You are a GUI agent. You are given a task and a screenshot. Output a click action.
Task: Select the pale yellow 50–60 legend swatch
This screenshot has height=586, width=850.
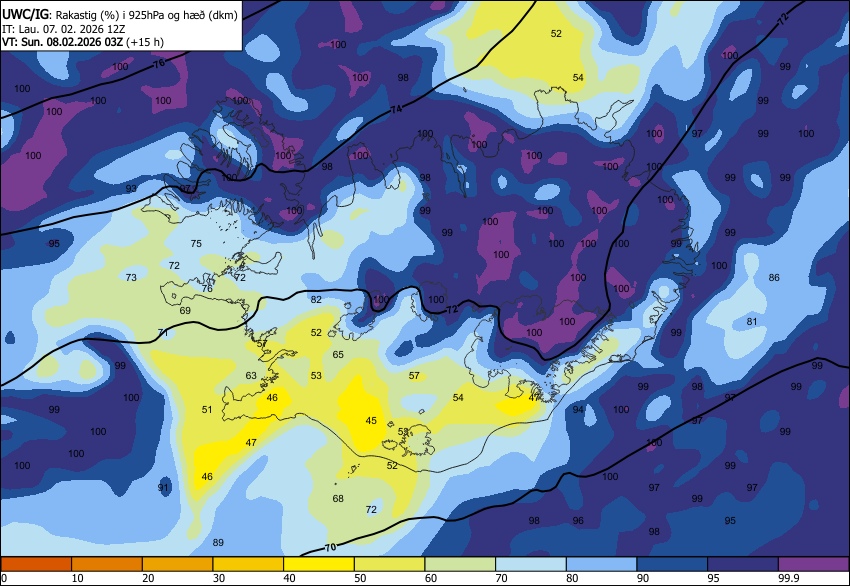pyautogui.click(x=389, y=564)
